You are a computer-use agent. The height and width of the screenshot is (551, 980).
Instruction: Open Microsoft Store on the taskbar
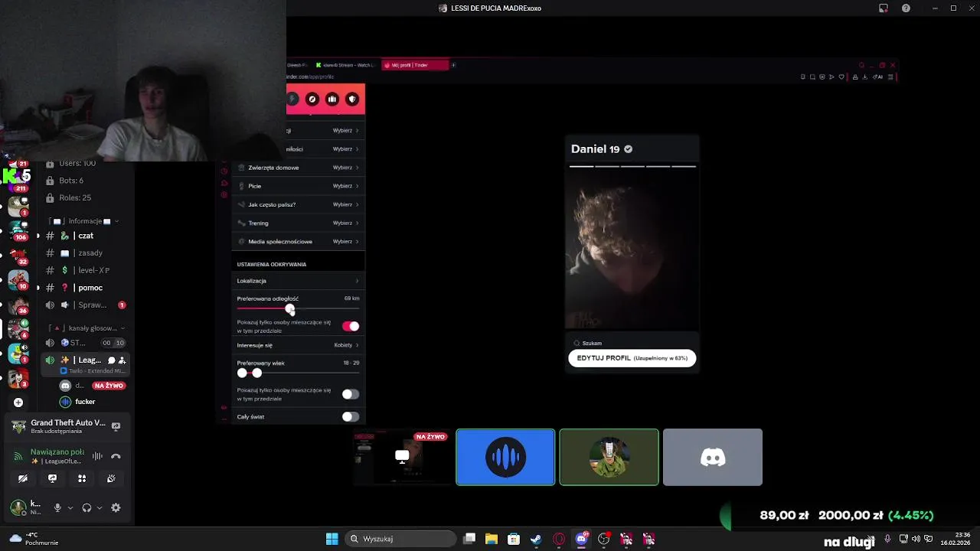point(514,539)
